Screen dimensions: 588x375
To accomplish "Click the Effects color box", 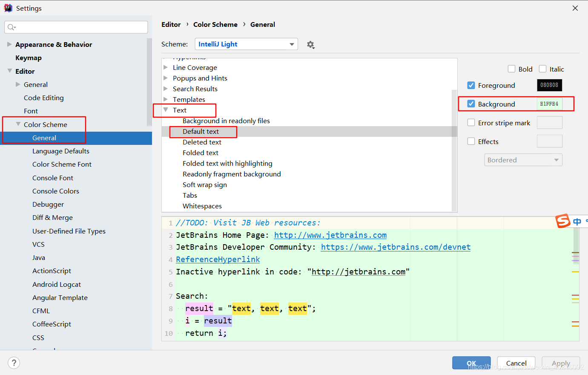I will (549, 141).
